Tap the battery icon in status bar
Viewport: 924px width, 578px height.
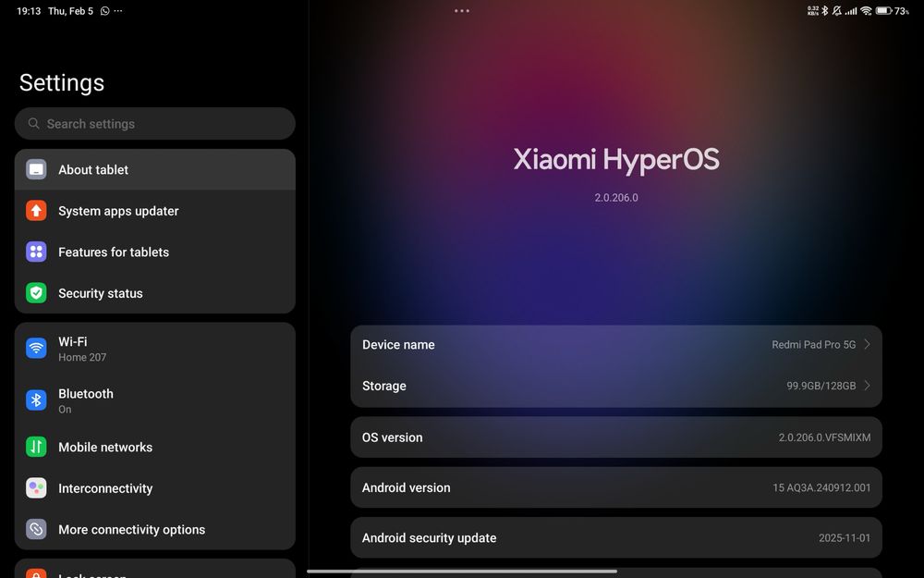pos(883,10)
